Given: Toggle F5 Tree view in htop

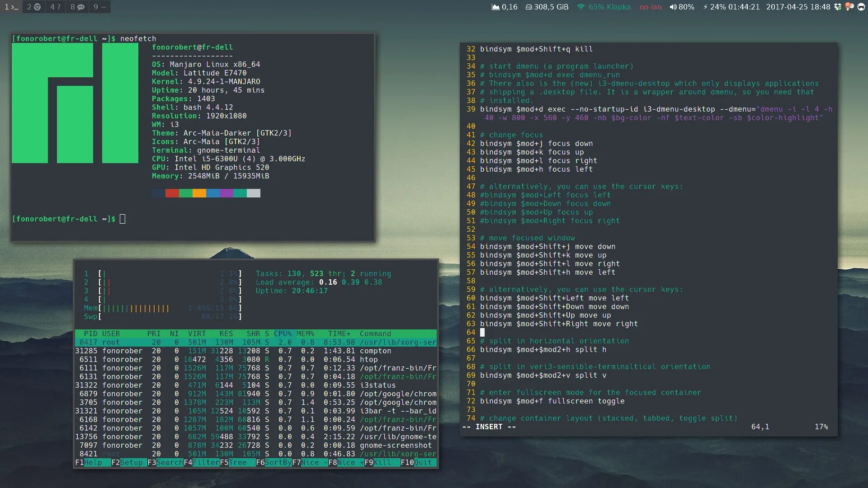Looking at the screenshot, I should point(237,462).
